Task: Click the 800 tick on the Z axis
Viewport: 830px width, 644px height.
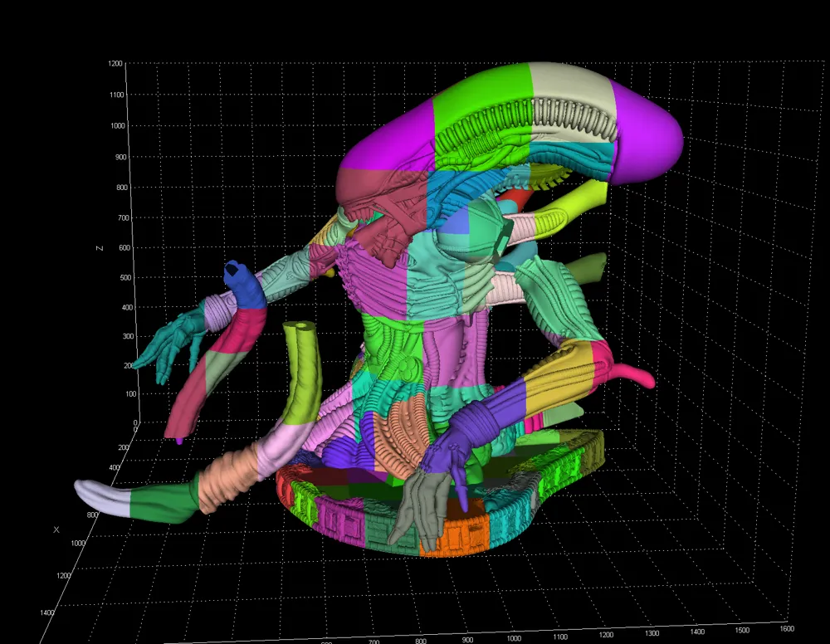Action: (x=122, y=188)
